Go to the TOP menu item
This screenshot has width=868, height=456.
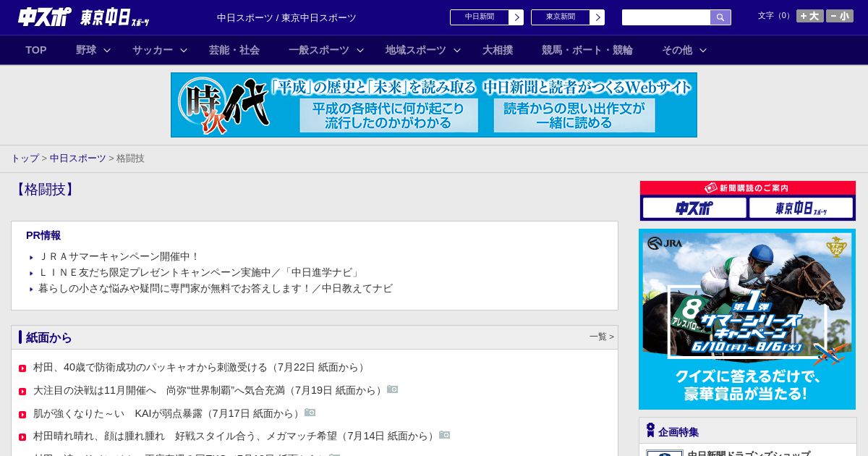(x=36, y=50)
